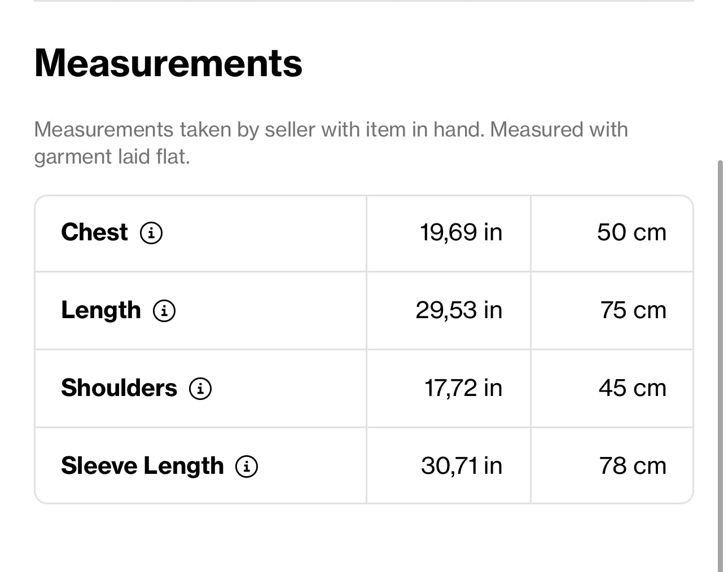Screen dimensions: 728x572
Task: Click the Measurements heading
Action: click(x=168, y=63)
